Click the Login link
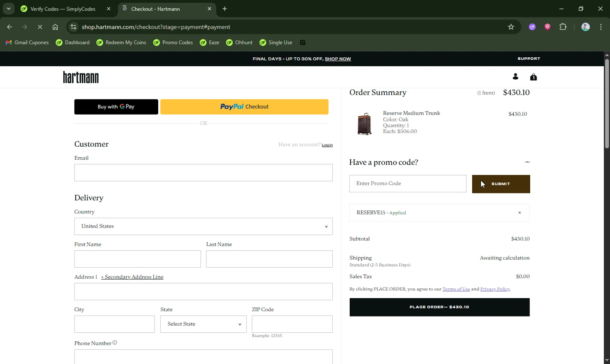Image resolution: width=610 pixels, height=364 pixels. (327, 145)
